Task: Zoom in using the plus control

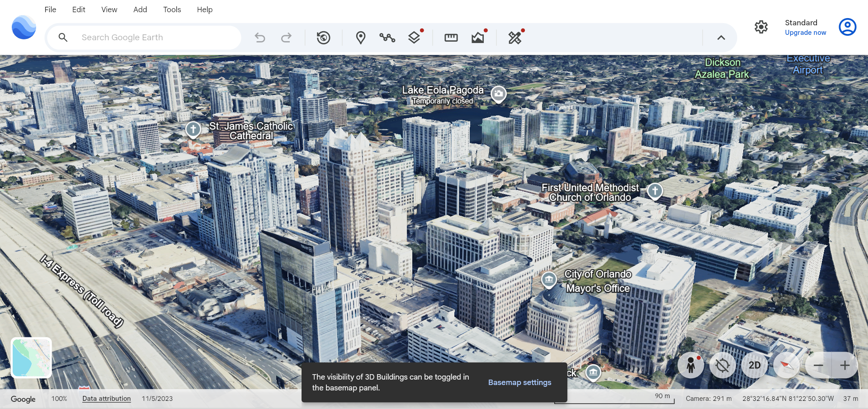Action: pos(844,365)
